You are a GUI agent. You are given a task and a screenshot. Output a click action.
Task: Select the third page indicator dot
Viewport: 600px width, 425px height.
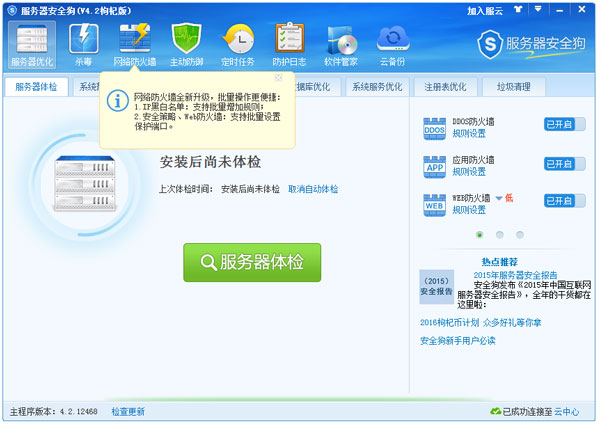coord(520,234)
